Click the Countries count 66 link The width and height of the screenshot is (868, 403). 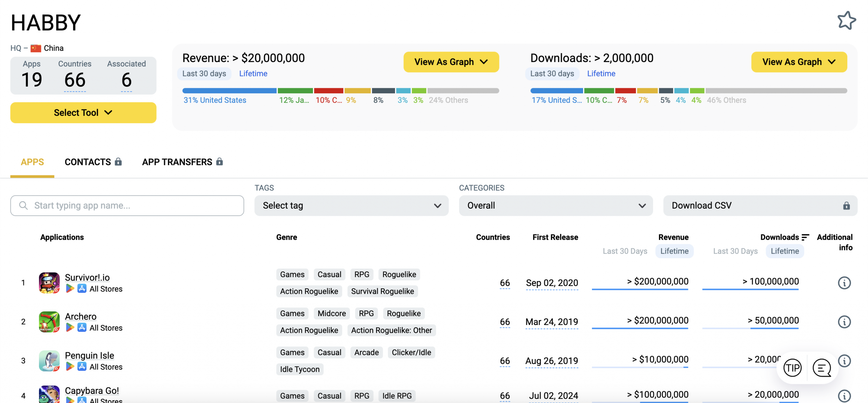tap(75, 80)
